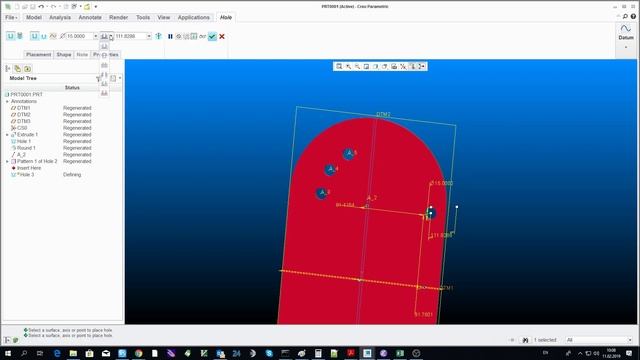
Task: Select Round 1 in the model tree
Action: click(26, 148)
